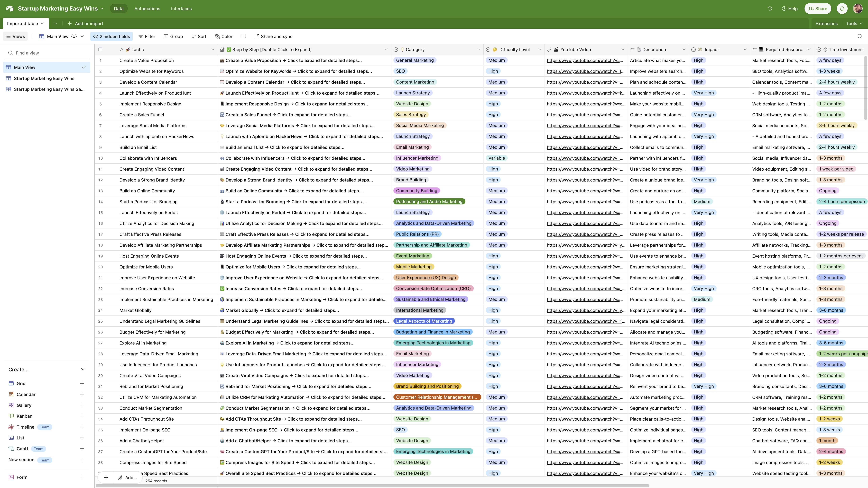Click the Airtable home logo icon
Screen dimensions: 868x488
pyautogui.click(x=10, y=8)
